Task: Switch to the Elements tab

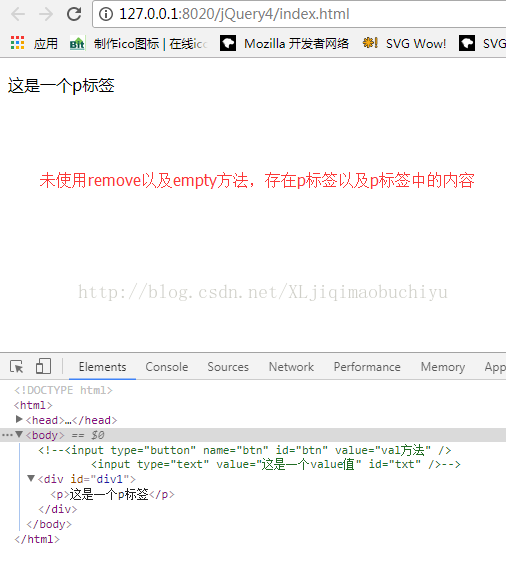Action: pos(102,367)
